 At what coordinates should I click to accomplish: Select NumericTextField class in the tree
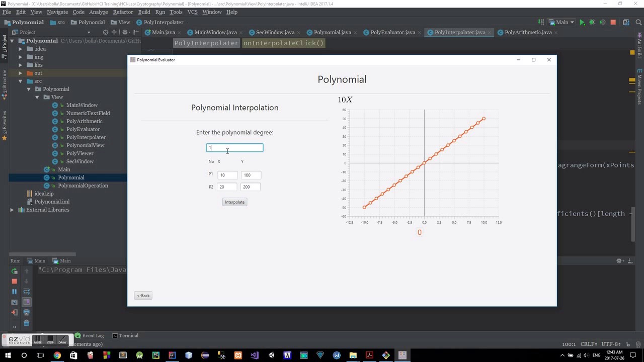point(88,113)
